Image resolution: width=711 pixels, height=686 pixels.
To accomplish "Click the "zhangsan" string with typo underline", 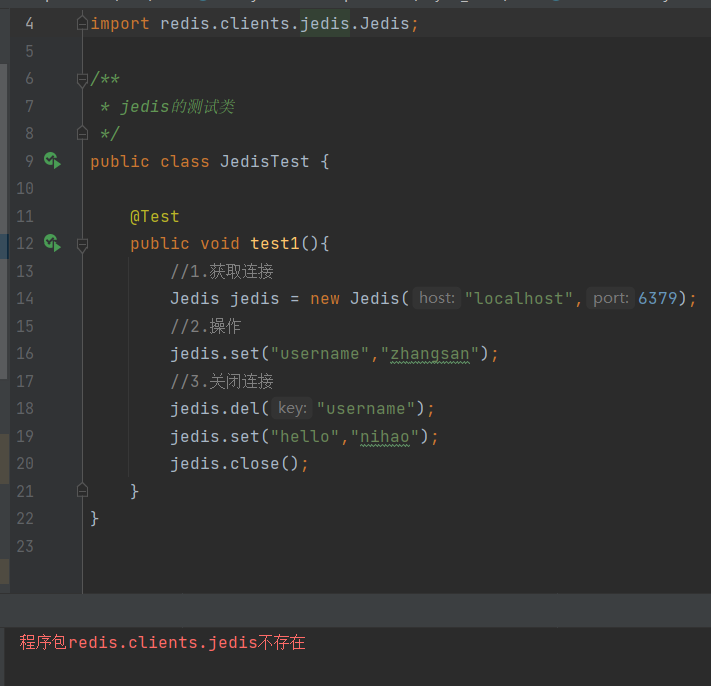I will coord(430,354).
